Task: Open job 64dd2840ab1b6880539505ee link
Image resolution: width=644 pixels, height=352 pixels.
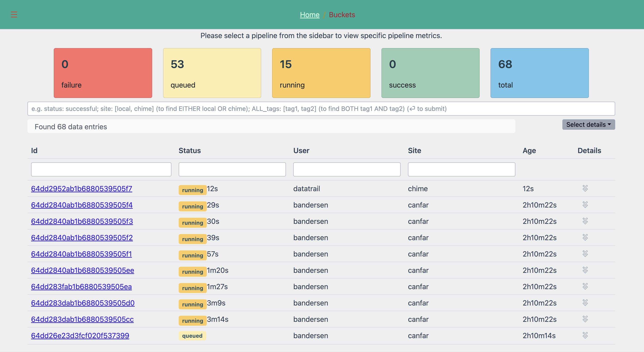Action: pyautogui.click(x=83, y=271)
